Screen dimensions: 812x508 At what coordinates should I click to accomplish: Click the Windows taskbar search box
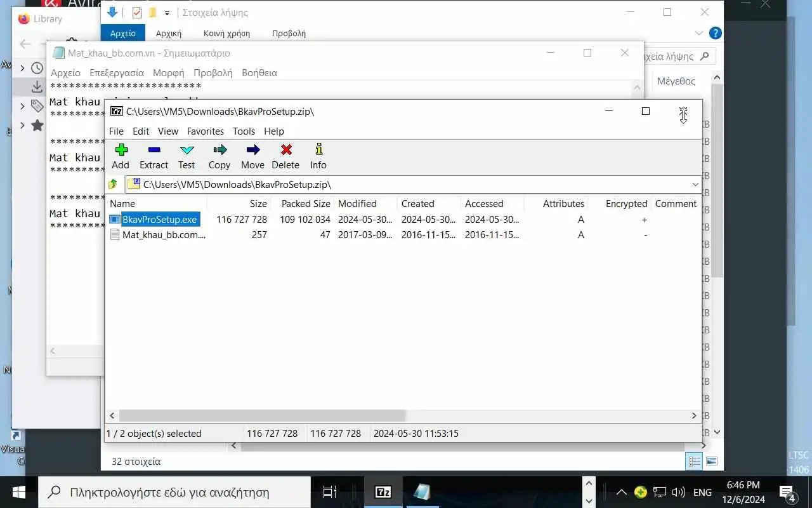click(x=174, y=492)
